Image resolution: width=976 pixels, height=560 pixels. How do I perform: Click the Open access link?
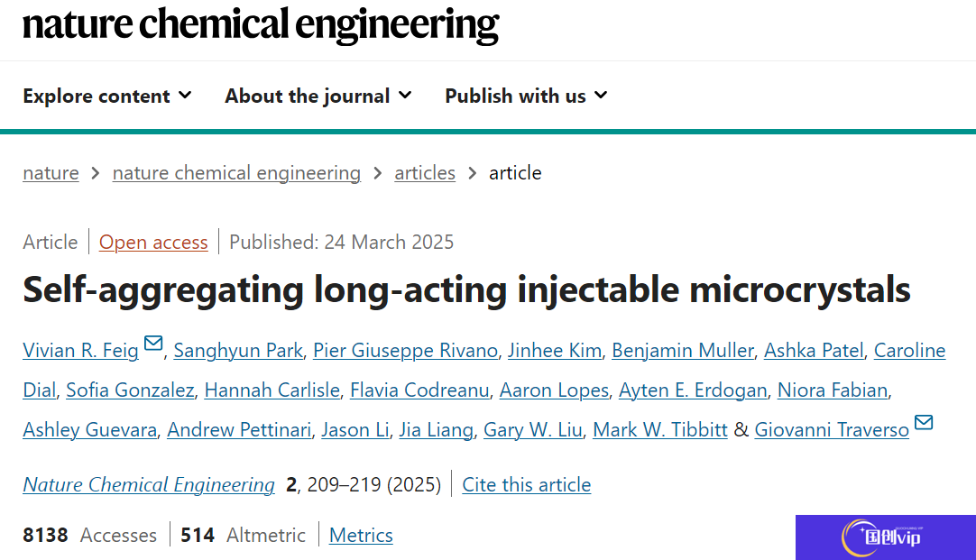pyautogui.click(x=153, y=242)
